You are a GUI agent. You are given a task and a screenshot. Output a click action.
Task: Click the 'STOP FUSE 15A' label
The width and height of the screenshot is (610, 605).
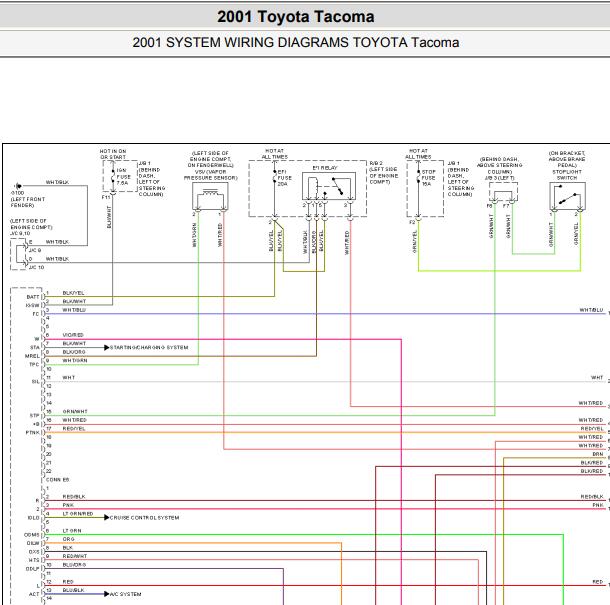tap(428, 178)
